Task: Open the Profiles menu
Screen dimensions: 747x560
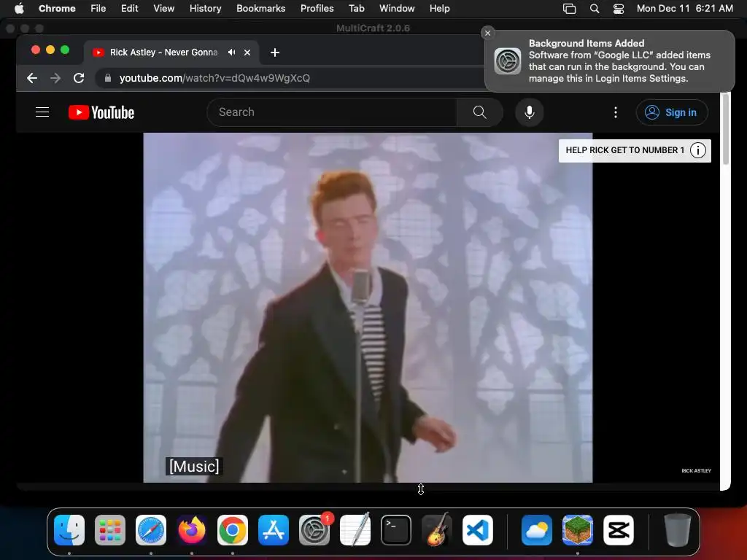Action: pos(317,9)
